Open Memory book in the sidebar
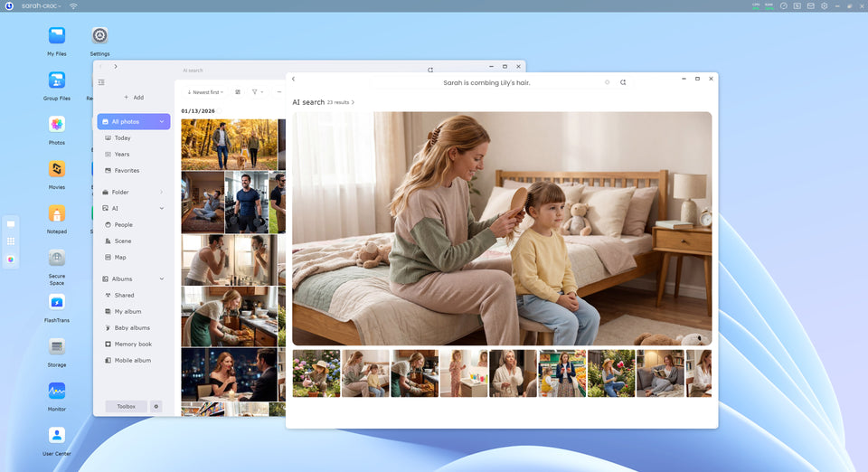The width and height of the screenshot is (868, 472). point(134,345)
